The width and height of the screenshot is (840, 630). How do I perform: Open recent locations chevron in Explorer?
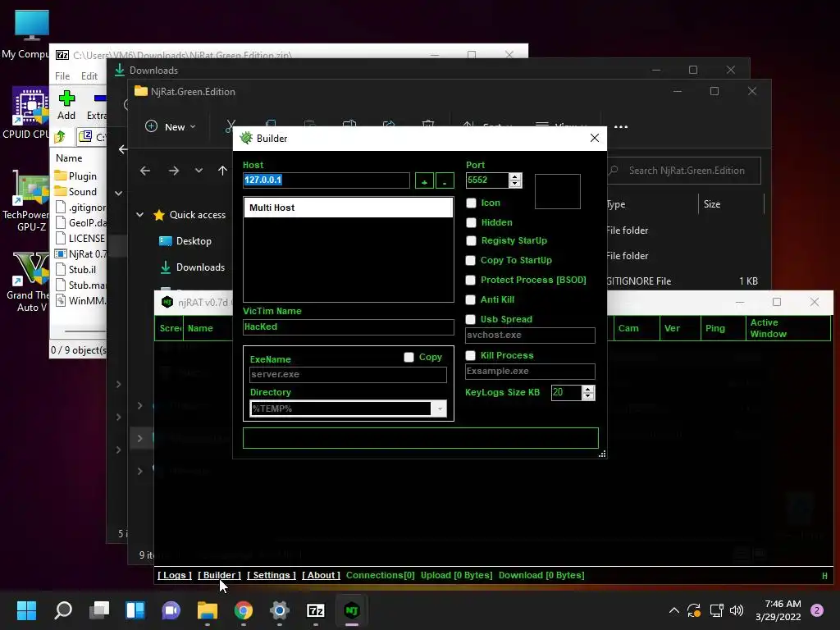click(x=199, y=171)
